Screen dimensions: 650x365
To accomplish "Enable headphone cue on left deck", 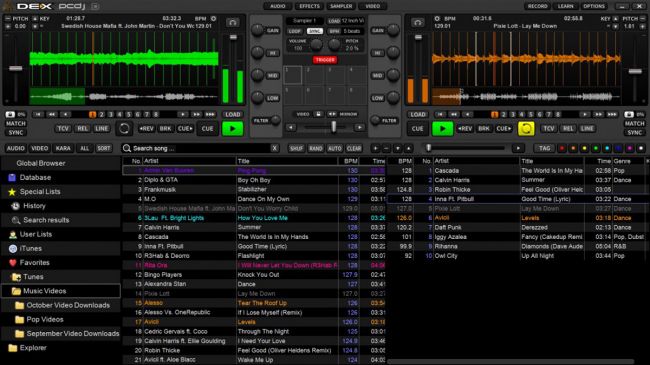I will [233, 22].
